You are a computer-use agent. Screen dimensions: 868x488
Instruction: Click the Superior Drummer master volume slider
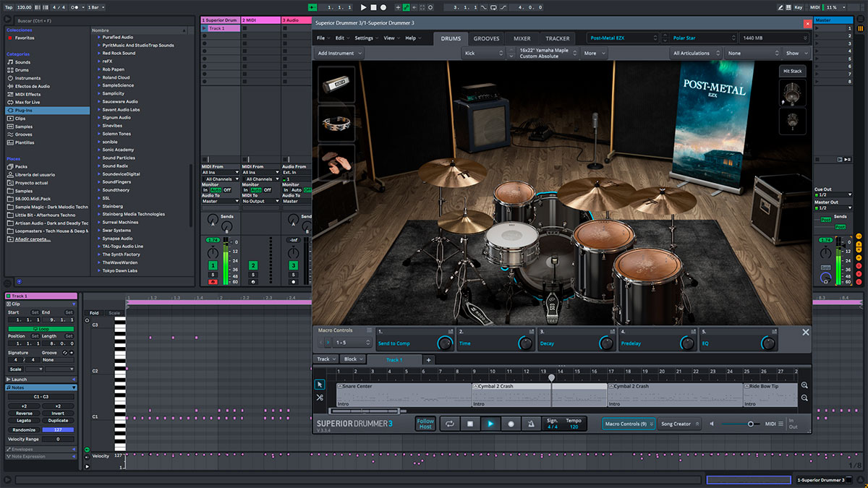[x=740, y=424]
